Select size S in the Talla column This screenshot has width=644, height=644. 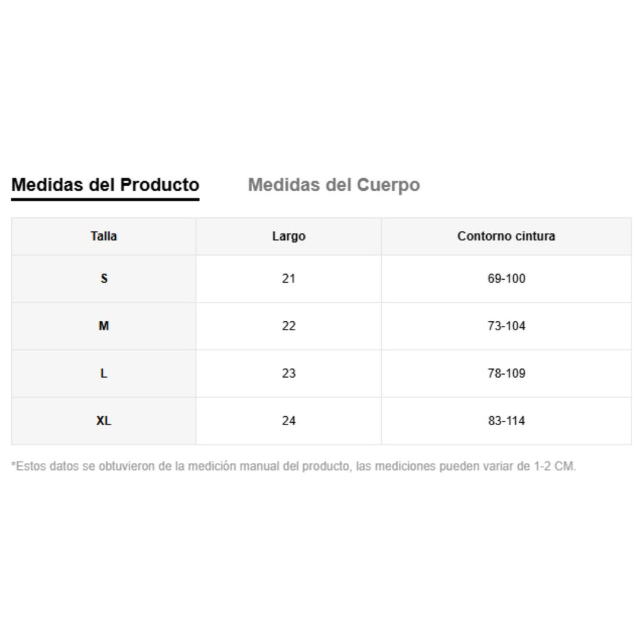click(104, 279)
